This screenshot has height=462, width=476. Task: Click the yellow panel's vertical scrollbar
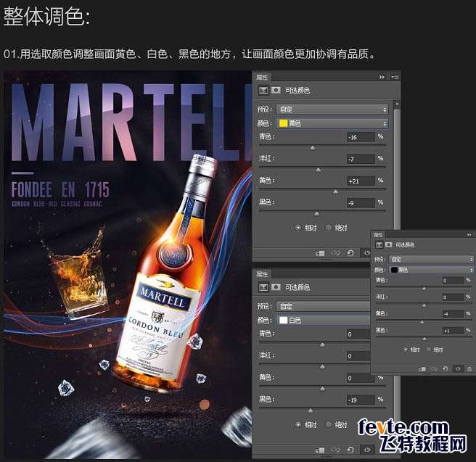tap(396, 168)
